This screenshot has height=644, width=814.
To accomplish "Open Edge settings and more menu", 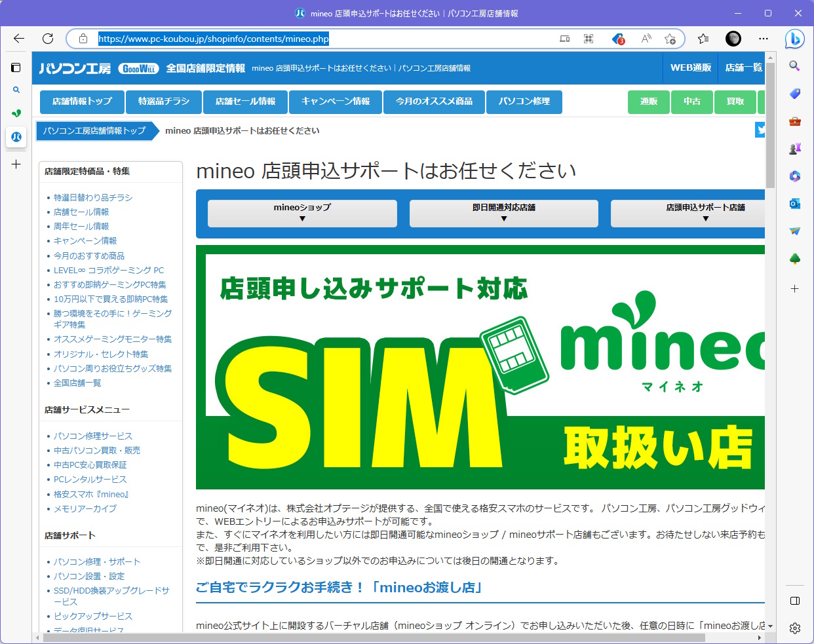I will (x=764, y=39).
